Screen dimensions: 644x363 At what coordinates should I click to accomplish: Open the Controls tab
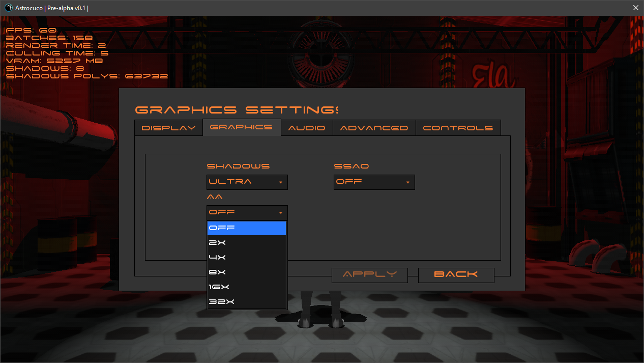[x=458, y=128]
